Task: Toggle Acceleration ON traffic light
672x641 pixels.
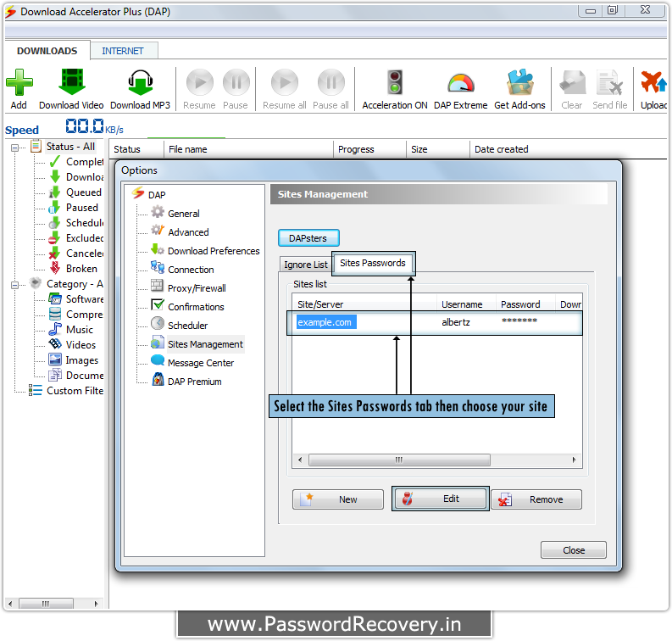Action: tap(394, 83)
